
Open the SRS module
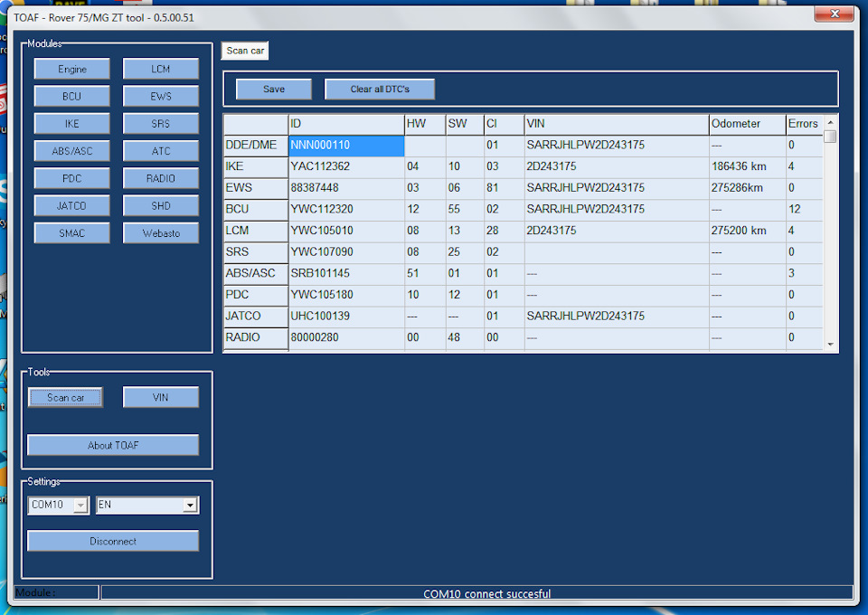click(x=161, y=123)
